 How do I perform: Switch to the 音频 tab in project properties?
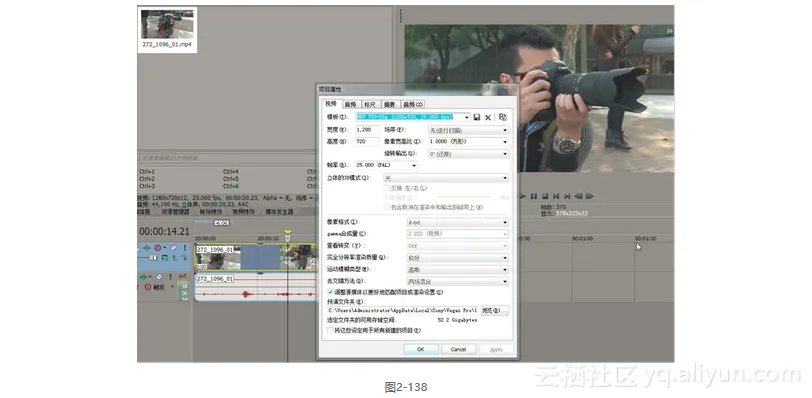(x=351, y=105)
